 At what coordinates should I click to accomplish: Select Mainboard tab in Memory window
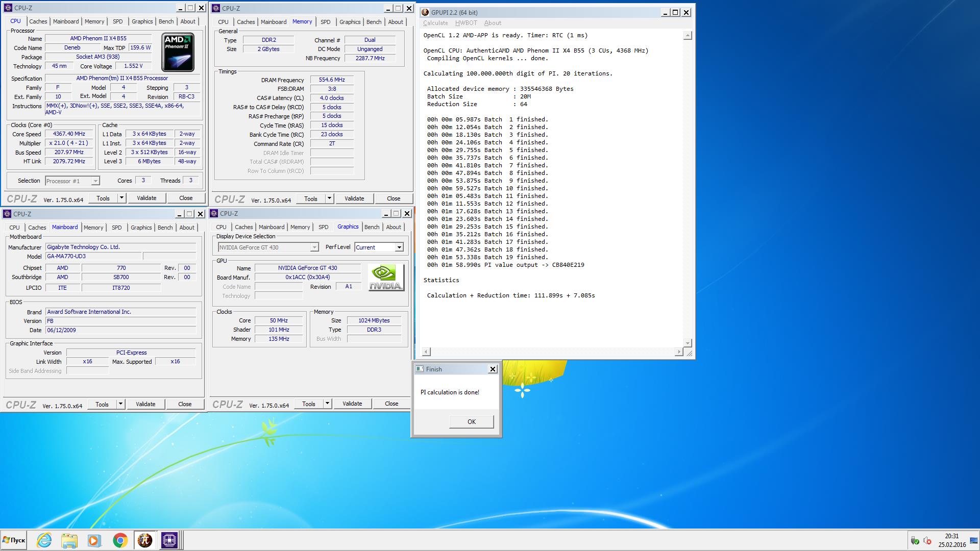coord(274,22)
